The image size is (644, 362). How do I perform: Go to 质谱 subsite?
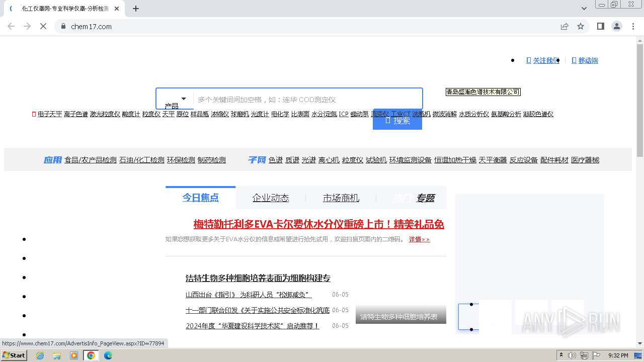click(292, 160)
